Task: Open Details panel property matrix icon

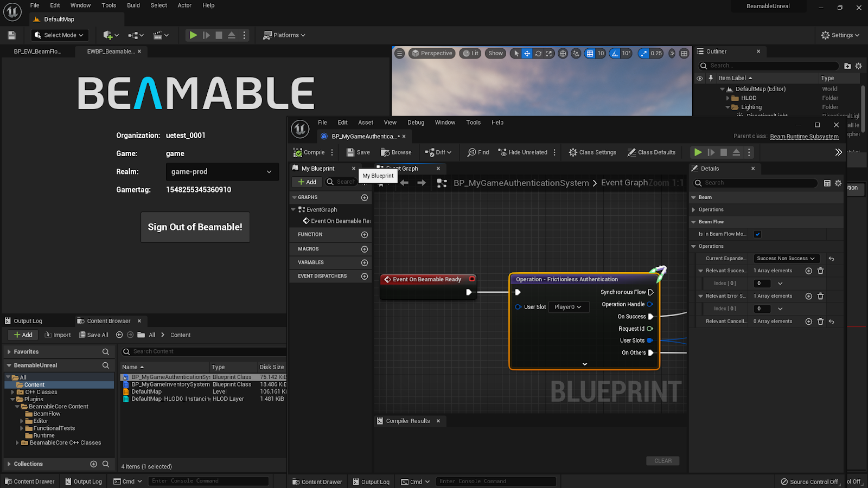Action: click(x=827, y=183)
